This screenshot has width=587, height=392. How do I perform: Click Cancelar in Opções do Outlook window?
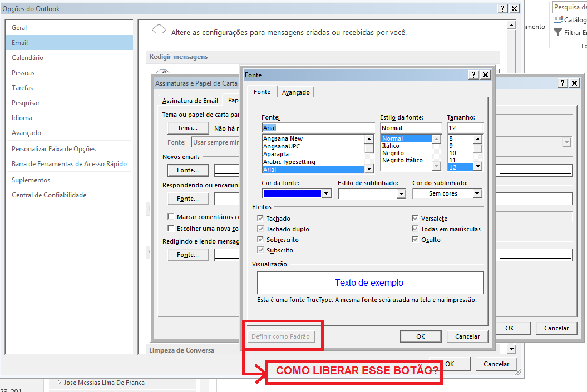pos(496,364)
